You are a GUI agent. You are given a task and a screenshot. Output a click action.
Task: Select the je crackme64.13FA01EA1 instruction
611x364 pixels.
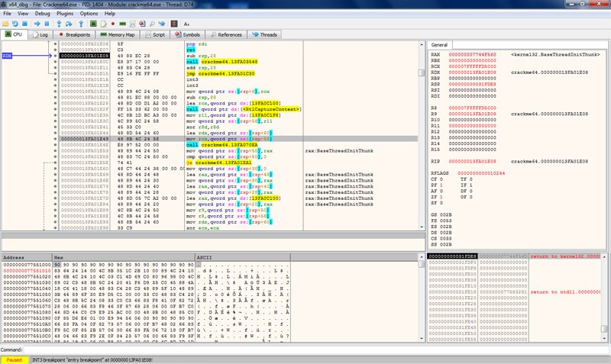(x=218, y=163)
